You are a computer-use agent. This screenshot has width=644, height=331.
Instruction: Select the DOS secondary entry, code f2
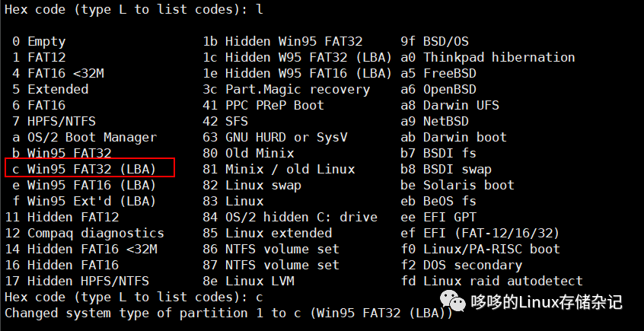pos(472,265)
